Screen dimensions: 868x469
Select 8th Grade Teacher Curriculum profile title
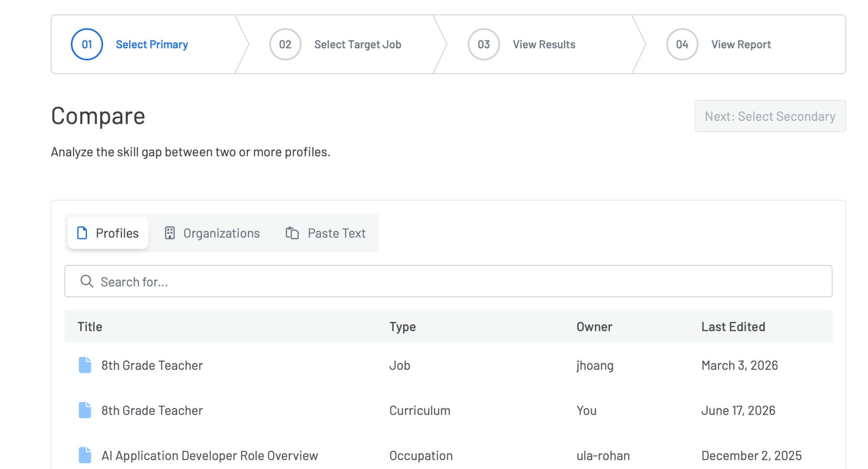pyautogui.click(x=152, y=410)
